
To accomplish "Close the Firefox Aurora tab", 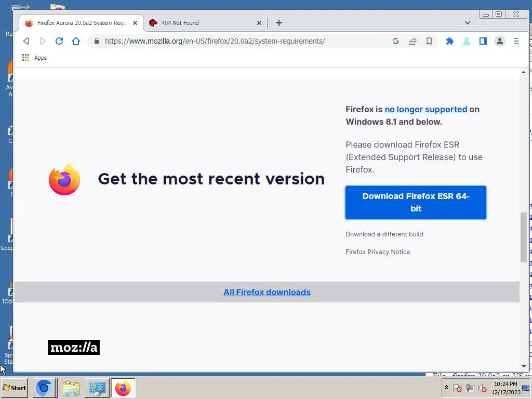I will (x=135, y=23).
